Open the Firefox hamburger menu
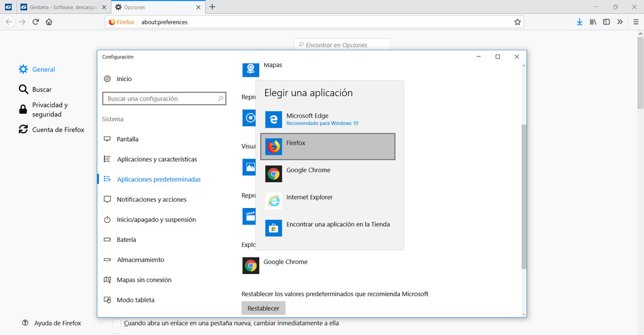The height and width of the screenshot is (335, 644). (635, 22)
